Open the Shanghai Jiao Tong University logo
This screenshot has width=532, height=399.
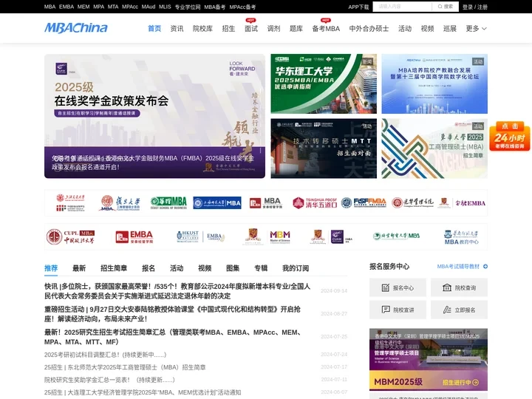coord(71,203)
